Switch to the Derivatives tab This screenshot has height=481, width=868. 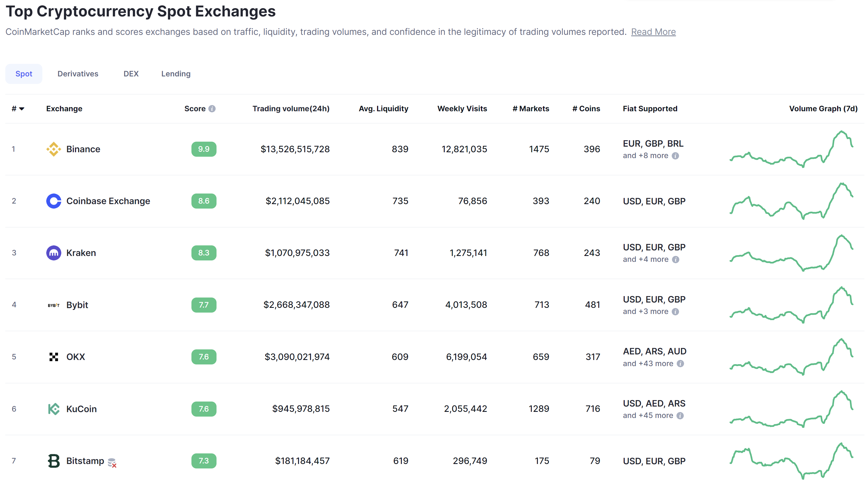78,74
